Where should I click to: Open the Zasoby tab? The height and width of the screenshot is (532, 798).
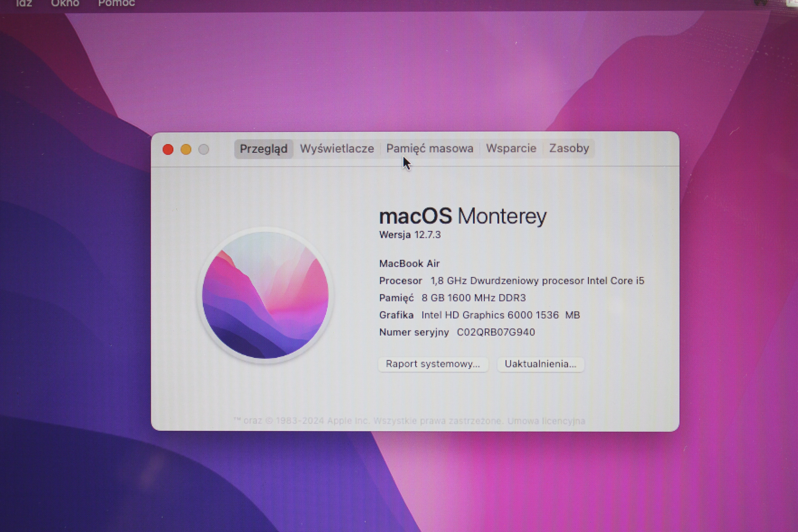pyautogui.click(x=569, y=148)
